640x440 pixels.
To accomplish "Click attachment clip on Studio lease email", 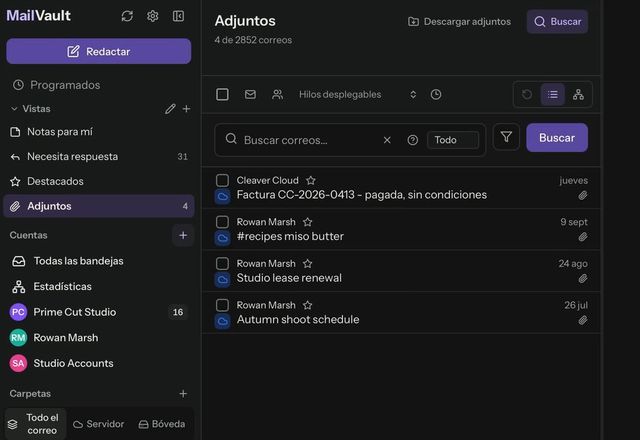I will pyautogui.click(x=582, y=279).
